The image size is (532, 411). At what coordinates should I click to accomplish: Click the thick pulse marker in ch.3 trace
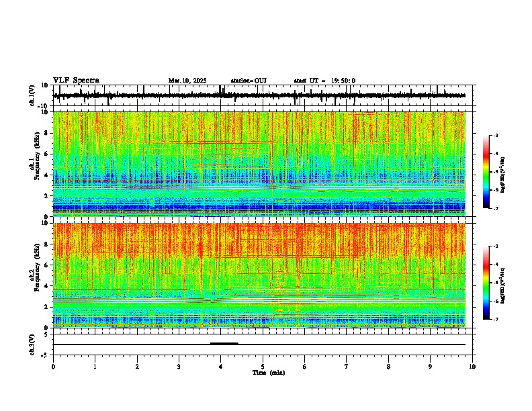[224, 344]
